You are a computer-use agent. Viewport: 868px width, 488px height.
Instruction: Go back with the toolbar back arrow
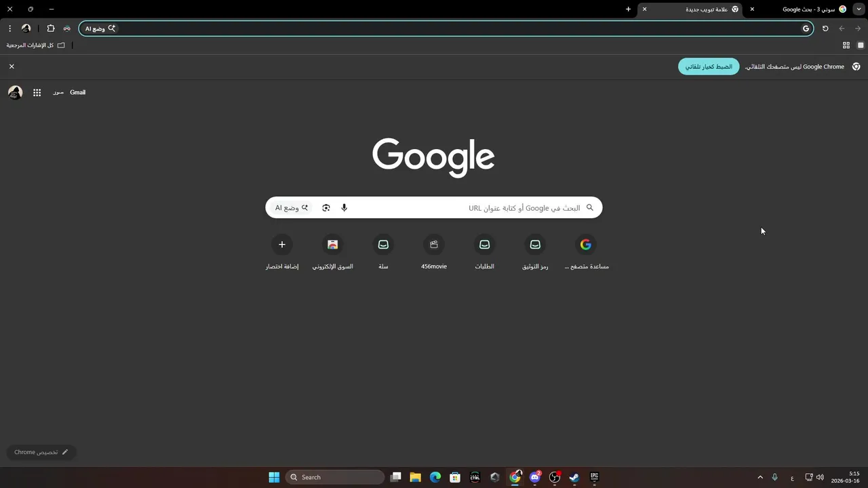click(842, 28)
